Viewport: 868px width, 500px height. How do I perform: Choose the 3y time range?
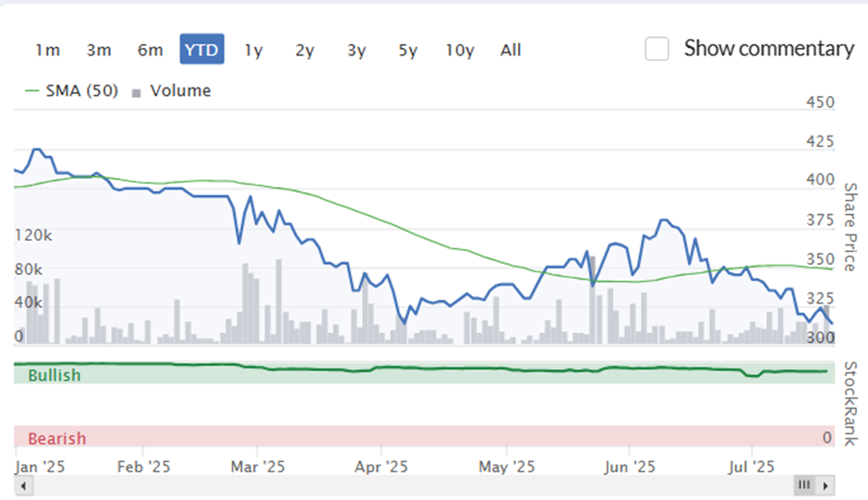[356, 50]
